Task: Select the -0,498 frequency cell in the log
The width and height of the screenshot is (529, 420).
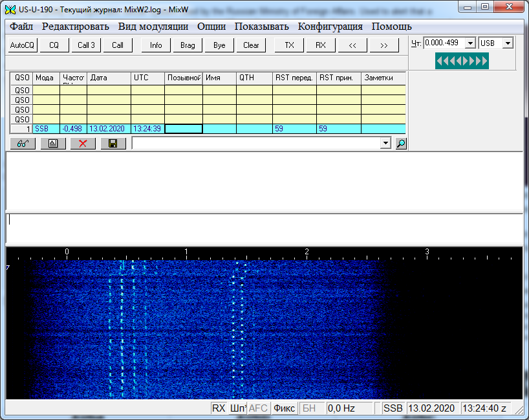Action: (x=74, y=129)
